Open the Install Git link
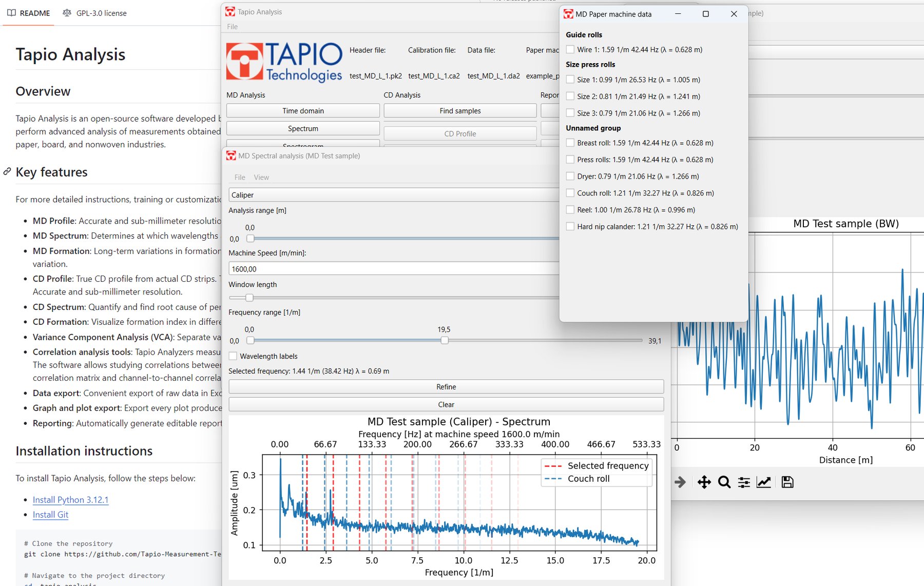The height and width of the screenshot is (586, 924). click(x=50, y=515)
